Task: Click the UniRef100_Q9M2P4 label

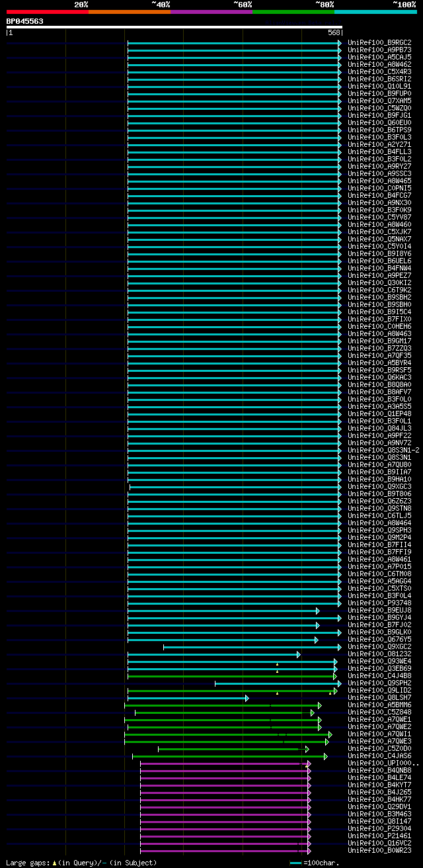Action: pyautogui.click(x=379, y=537)
